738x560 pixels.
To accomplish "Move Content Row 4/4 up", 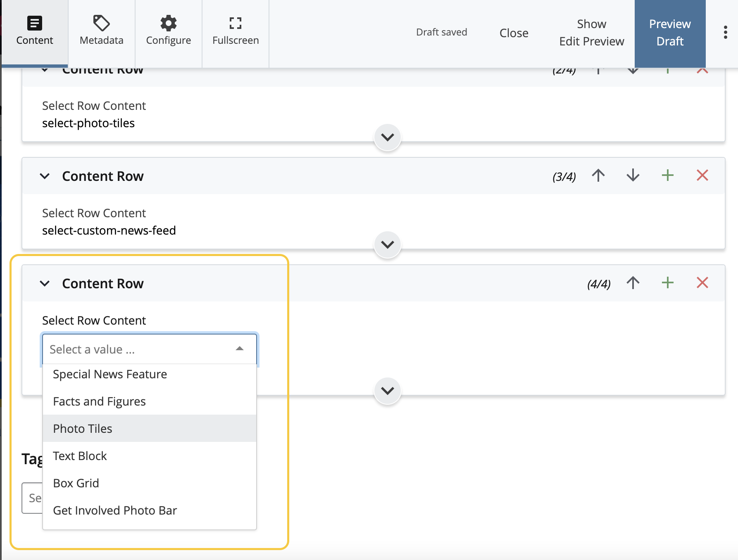I will [633, 283].
